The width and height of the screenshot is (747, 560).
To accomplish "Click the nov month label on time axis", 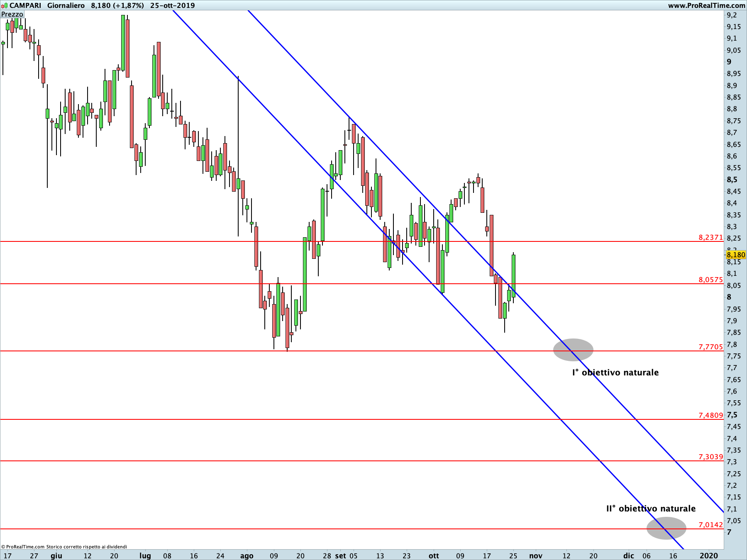I will pos(536,555).
